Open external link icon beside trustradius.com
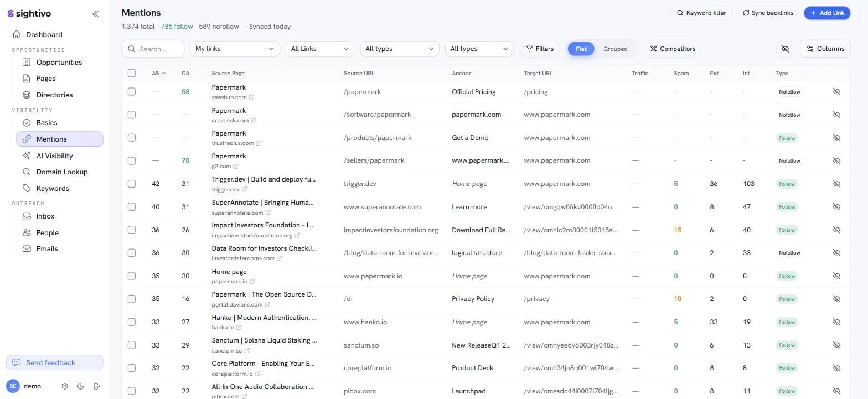This screenshot has height=399, width=868. pos(259,143)
